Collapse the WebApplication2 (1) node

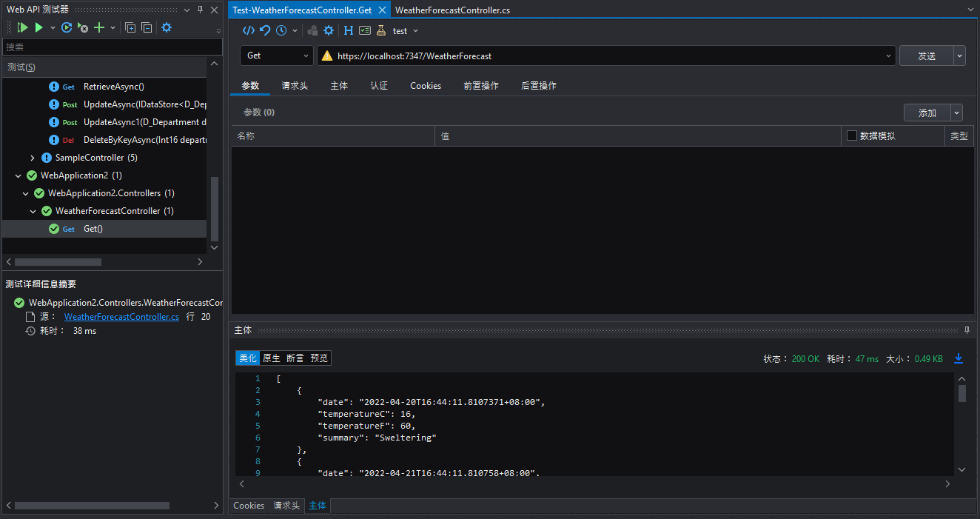(x=18, y=175)
